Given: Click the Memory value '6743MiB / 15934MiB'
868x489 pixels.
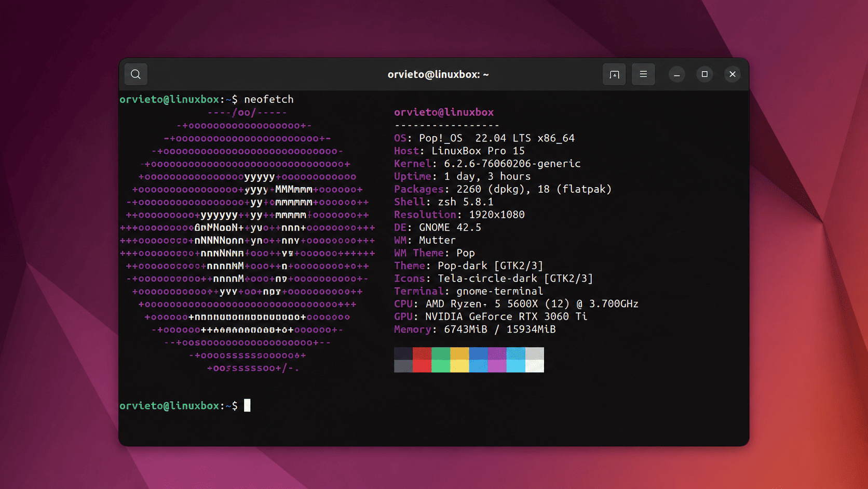Looking at the screenshot, I should 500,329.
